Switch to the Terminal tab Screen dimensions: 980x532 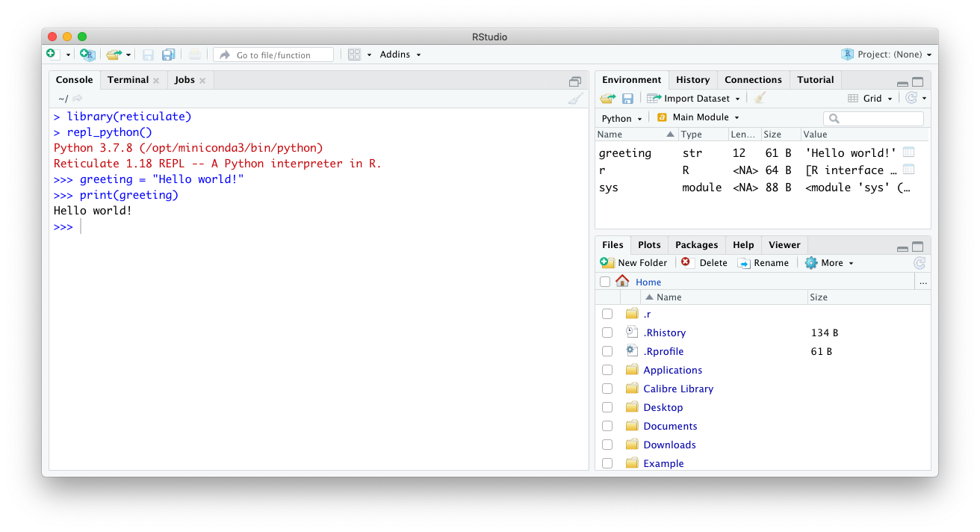[128, 80]
